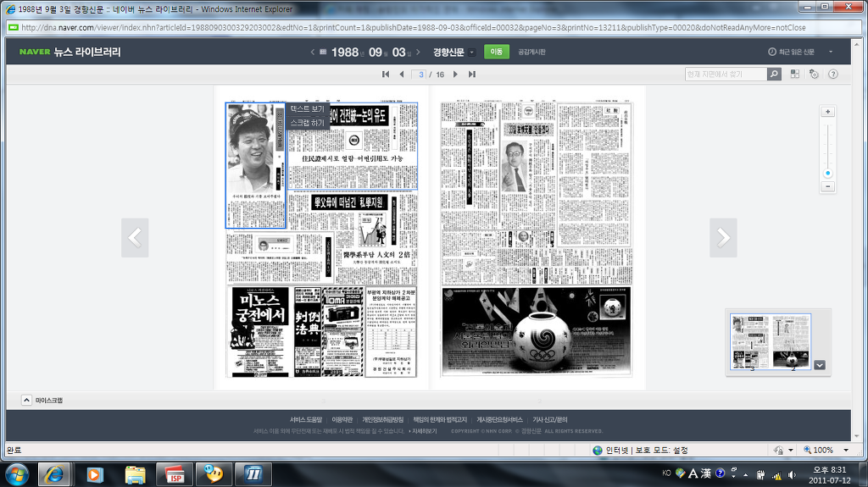Click the 자세히보기 footer link
This screenshot has width=868, height=487.
point(424,431)
